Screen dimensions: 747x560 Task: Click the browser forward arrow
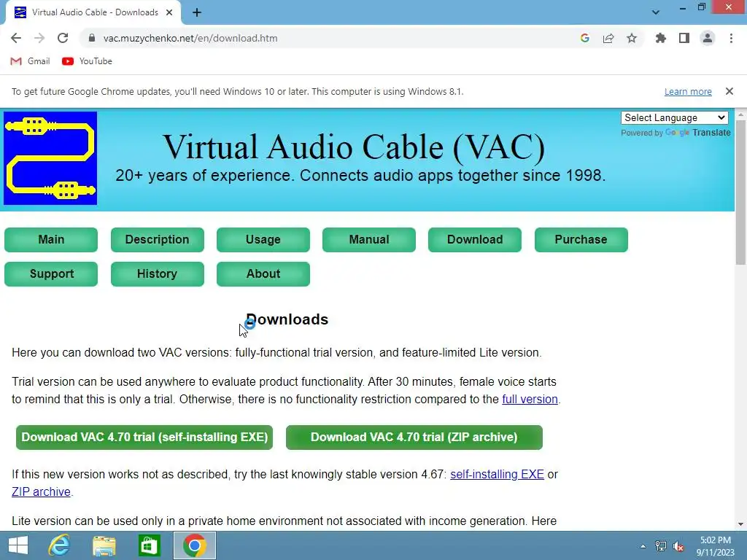click(x=39, y=38)
